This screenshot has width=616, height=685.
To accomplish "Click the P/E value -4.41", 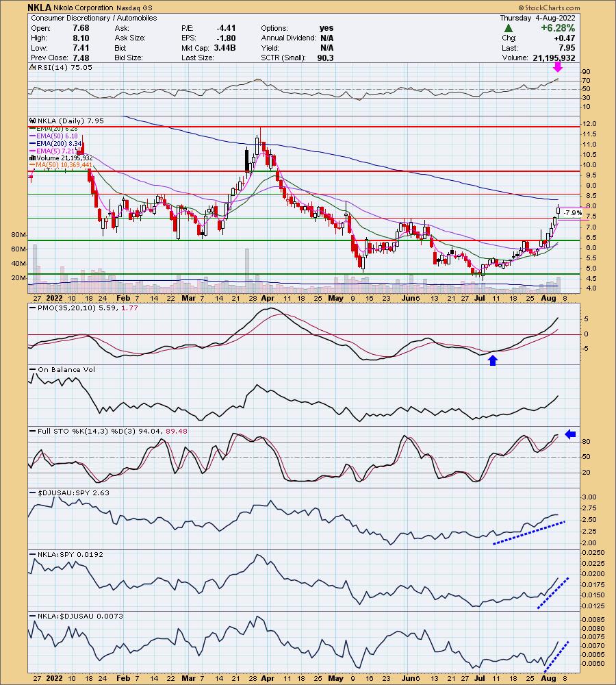I will click(226, 28).
